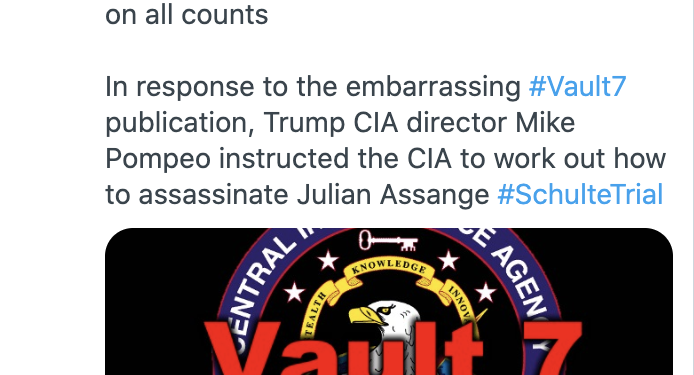This screenshot has width=694, height=375.
Task: Click the star beside the STEALTH ribbon
Action: pyautogui.click(x=294, y=292)
